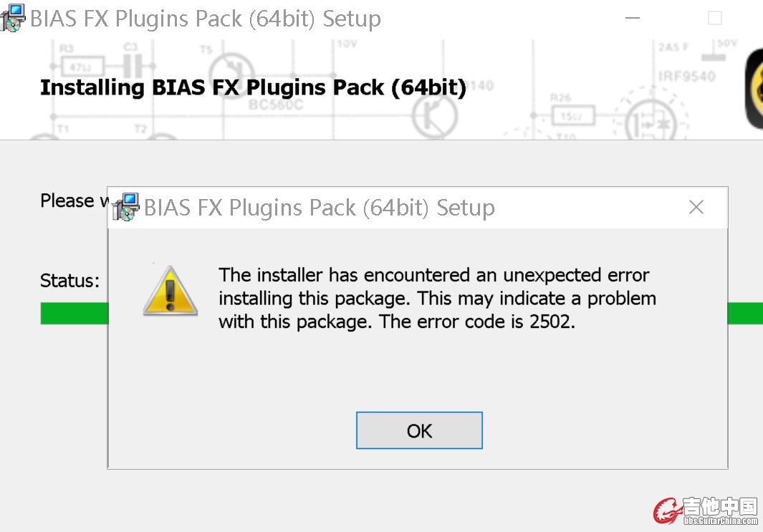Screen dimensions: 763x532
Task: Click the Please wait text
Action: [x=74, y=200]
